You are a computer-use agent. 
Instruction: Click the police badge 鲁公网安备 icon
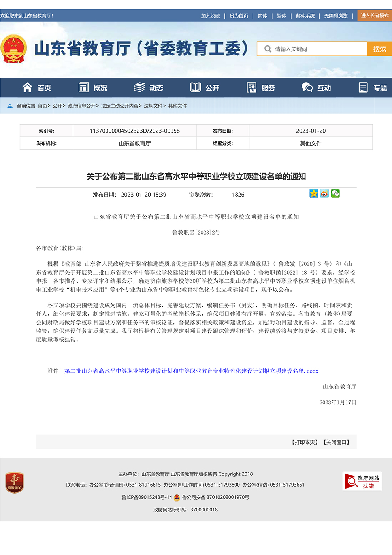click(x=177, y=498)
